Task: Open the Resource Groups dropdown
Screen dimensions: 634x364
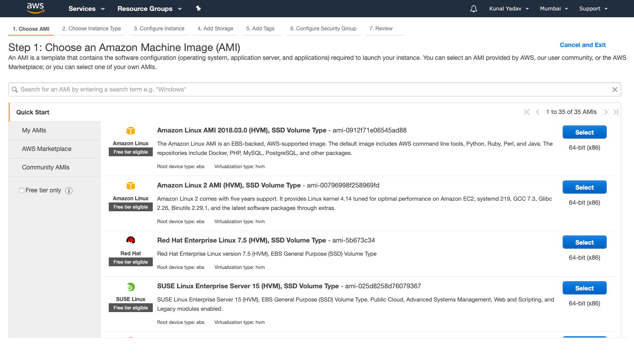Action: (x=150, y=9)
